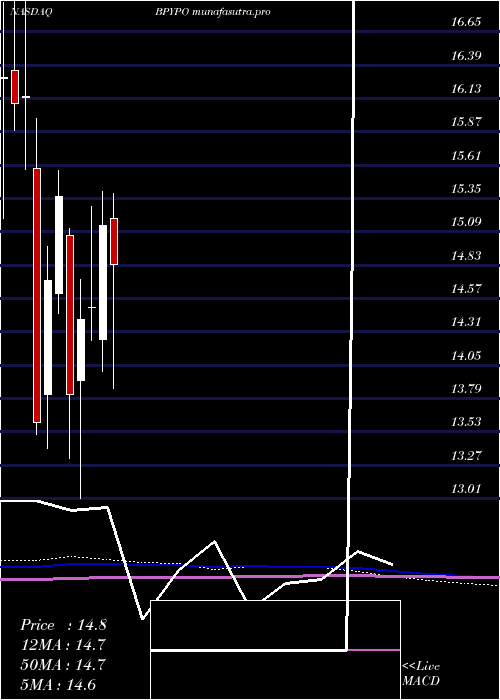
Task: Click the 16.13 price axis label
Action: (466, 89)
